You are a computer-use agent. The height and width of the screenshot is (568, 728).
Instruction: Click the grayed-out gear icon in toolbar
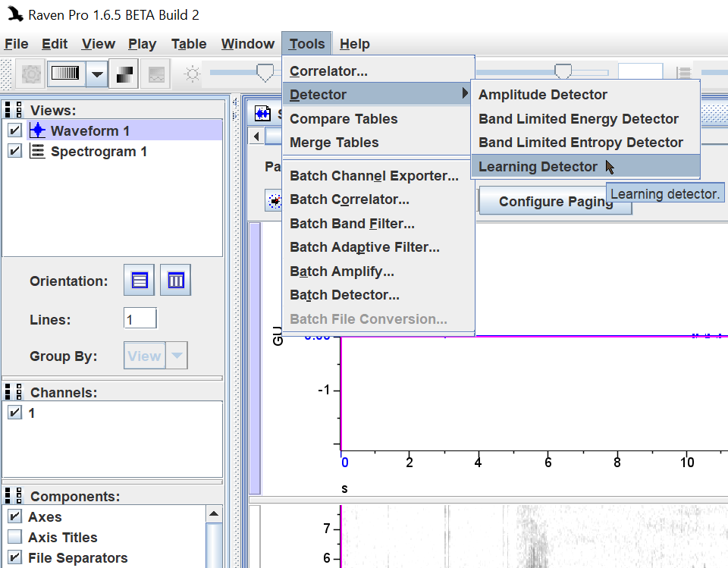click(x=31, y=74)
